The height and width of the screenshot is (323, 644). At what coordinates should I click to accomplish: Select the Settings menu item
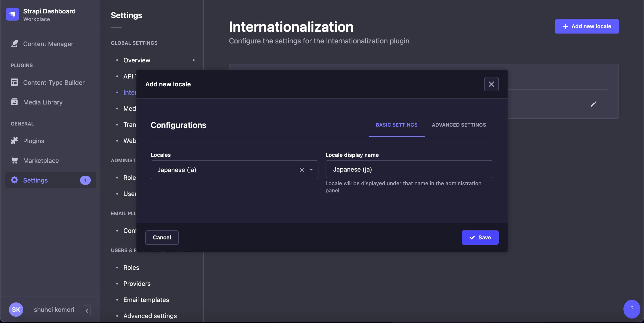[x=51, y=180]
